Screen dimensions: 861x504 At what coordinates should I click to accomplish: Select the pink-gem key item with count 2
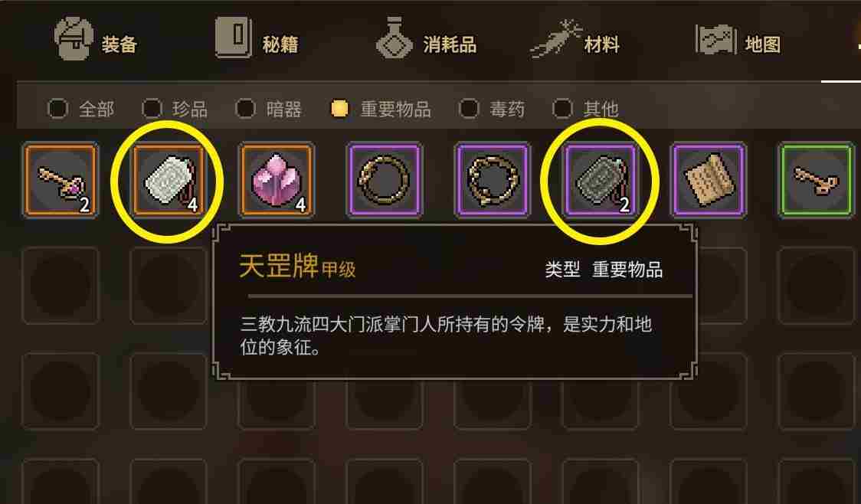click(x=61, y=180)
